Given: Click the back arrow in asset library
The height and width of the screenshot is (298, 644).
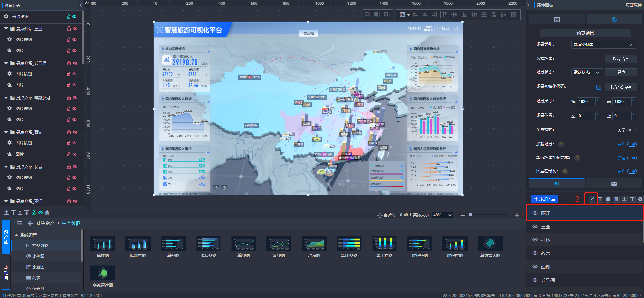Looking at the screenshot, I should pos(30,223).
